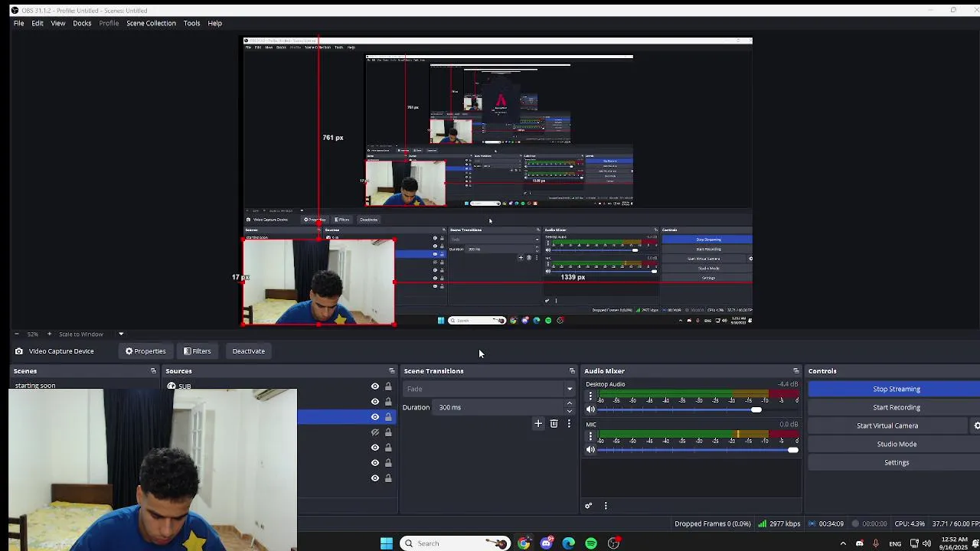Open Spotify from the taskbar
980x551 pixels.
click(591, 543)
